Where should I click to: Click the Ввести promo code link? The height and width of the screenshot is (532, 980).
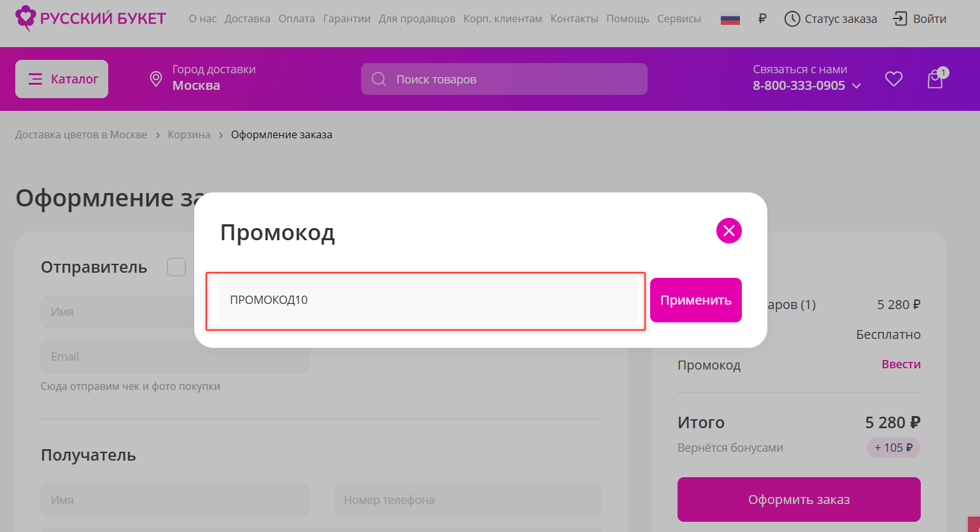(x=901, y=364)
